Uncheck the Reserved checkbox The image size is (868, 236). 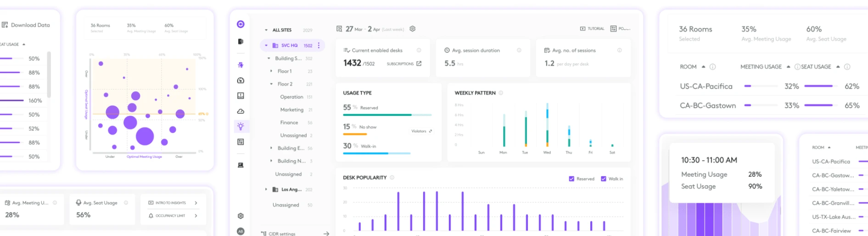571,179
